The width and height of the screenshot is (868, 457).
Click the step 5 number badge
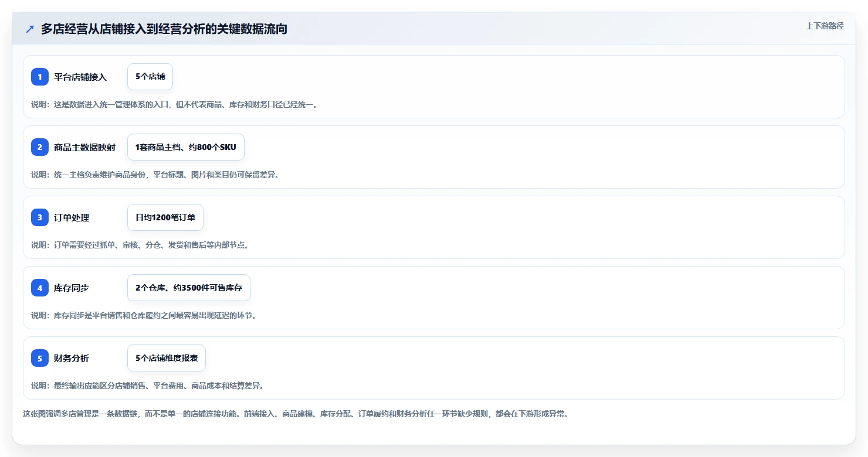[x=40, y=358]
